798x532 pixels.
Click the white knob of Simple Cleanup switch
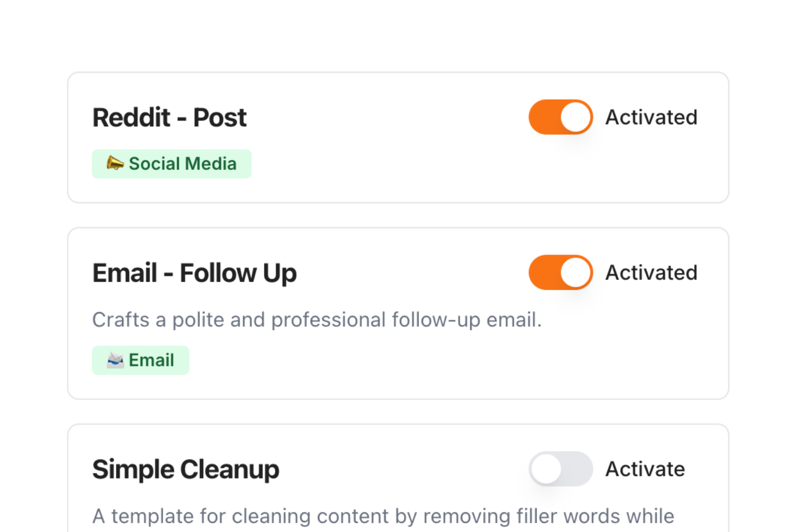click(546, 469)
